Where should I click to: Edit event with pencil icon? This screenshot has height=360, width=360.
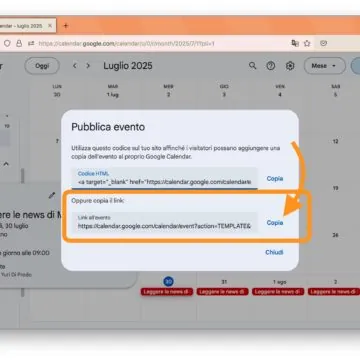[x=51, y=195]
